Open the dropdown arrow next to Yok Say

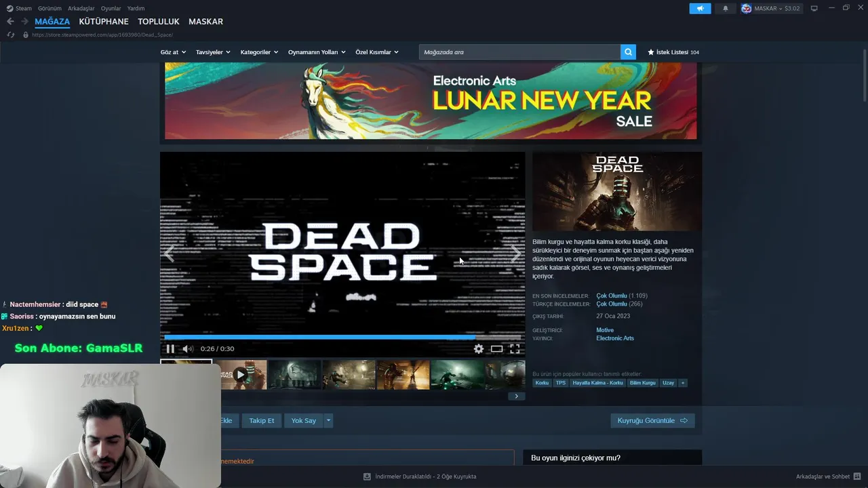(328, 421)
